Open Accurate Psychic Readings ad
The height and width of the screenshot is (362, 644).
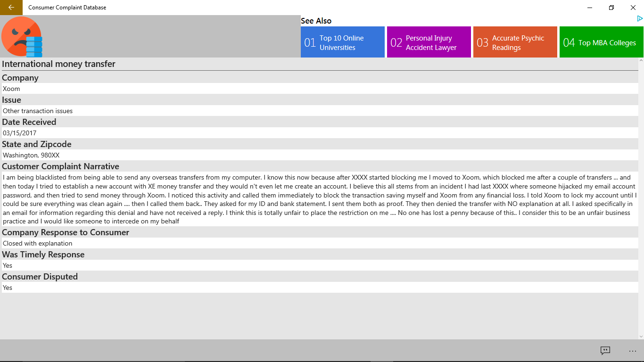(515, 42)
